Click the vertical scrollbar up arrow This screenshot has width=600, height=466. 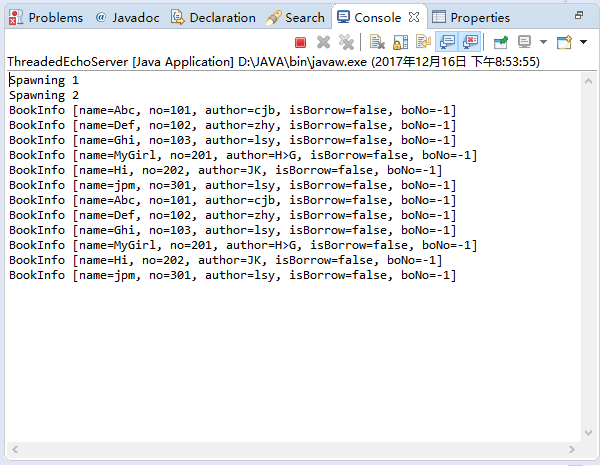589,81
